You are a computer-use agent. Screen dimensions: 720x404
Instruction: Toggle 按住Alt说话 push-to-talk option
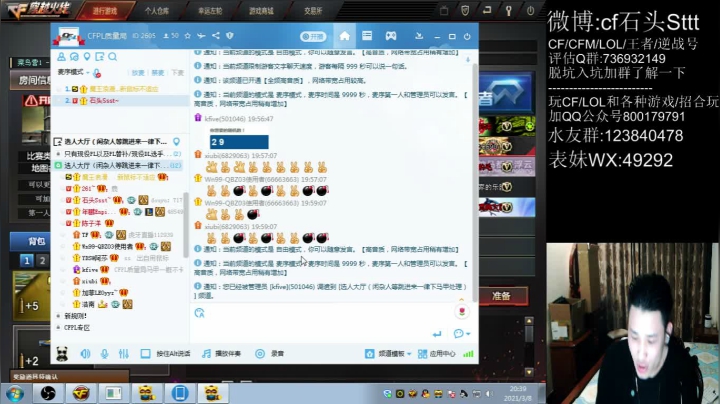coord(166,354)
